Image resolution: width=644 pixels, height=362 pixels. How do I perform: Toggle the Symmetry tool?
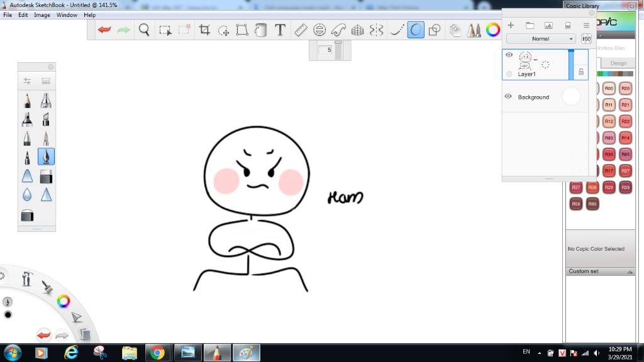pos(376,30)
